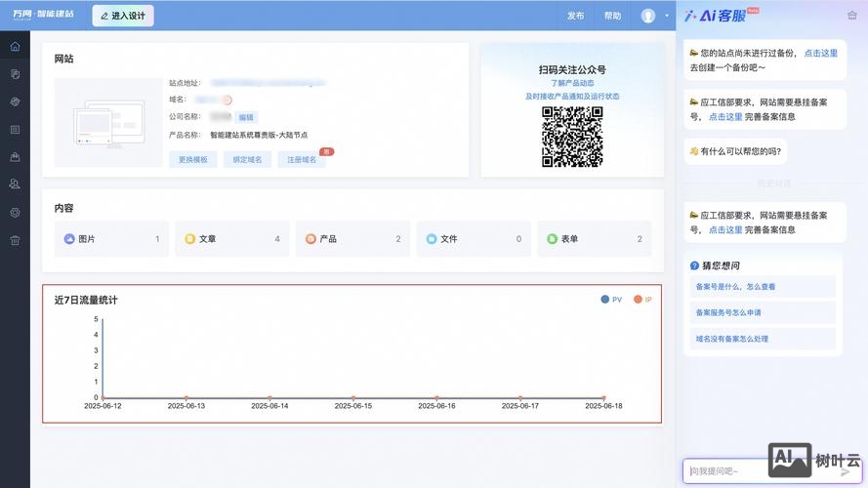868x488 pixels.
Task: Open the home icon in left sidebar
Action: (15, 47)
